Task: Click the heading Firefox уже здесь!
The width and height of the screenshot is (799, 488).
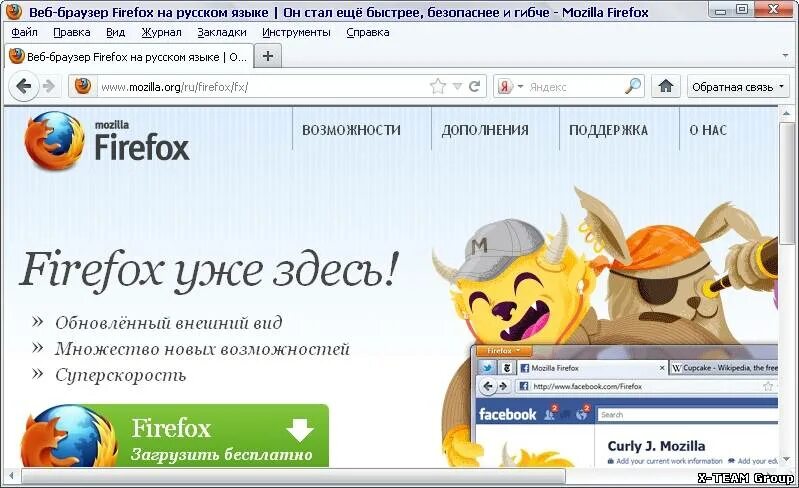Action: [x=208, y=270]
